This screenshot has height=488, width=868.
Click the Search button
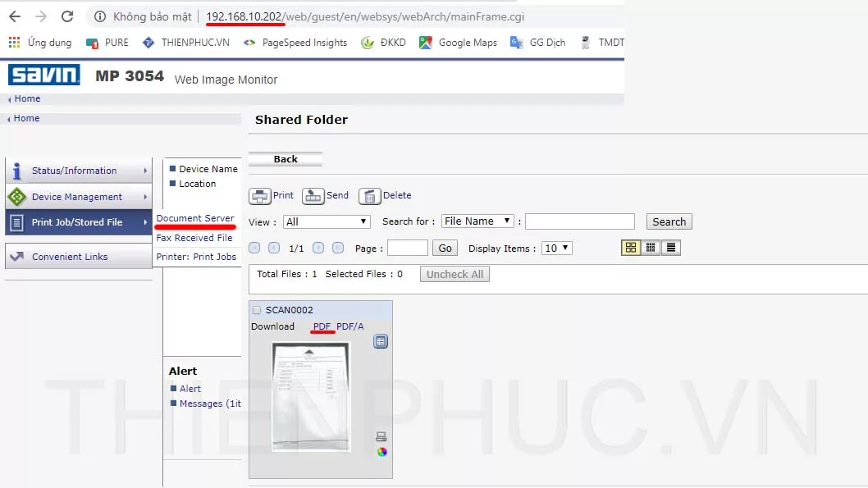pyautogui.click(x=669, y=221)
